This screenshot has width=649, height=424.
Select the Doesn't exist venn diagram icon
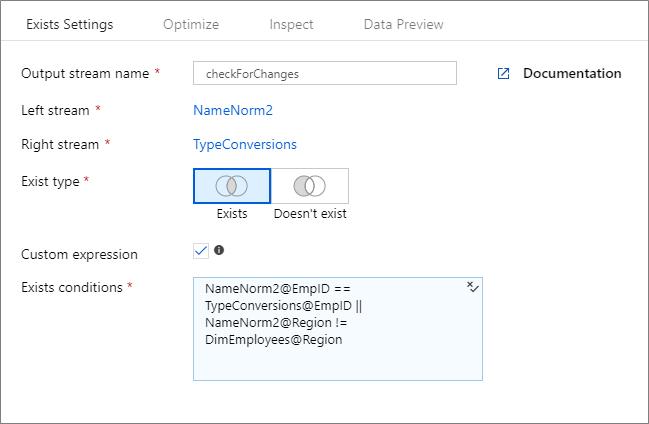310,186
